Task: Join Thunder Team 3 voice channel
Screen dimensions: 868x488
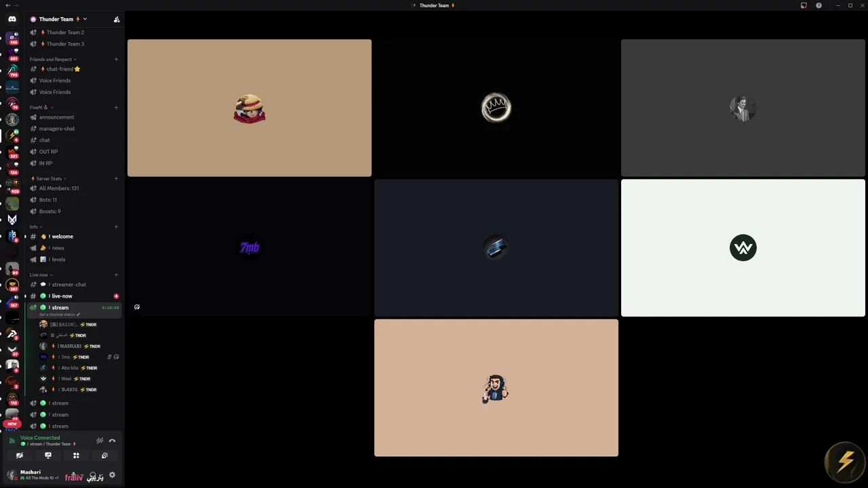Action: pyautogui.click(x=74, y=44)
